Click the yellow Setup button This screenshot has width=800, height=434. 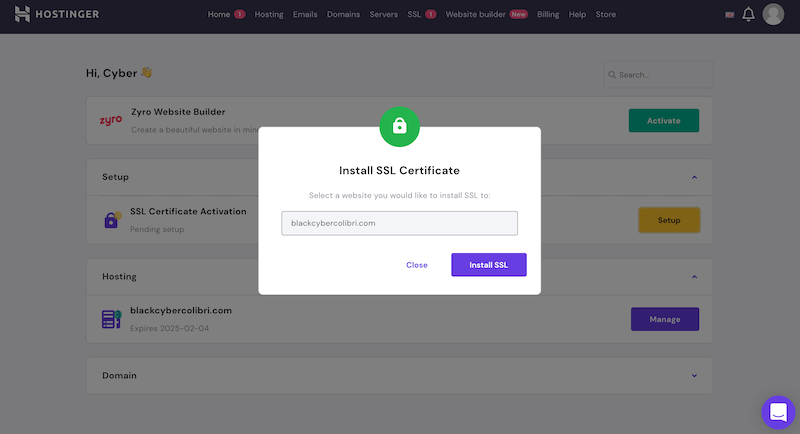[x=669, y=220]
